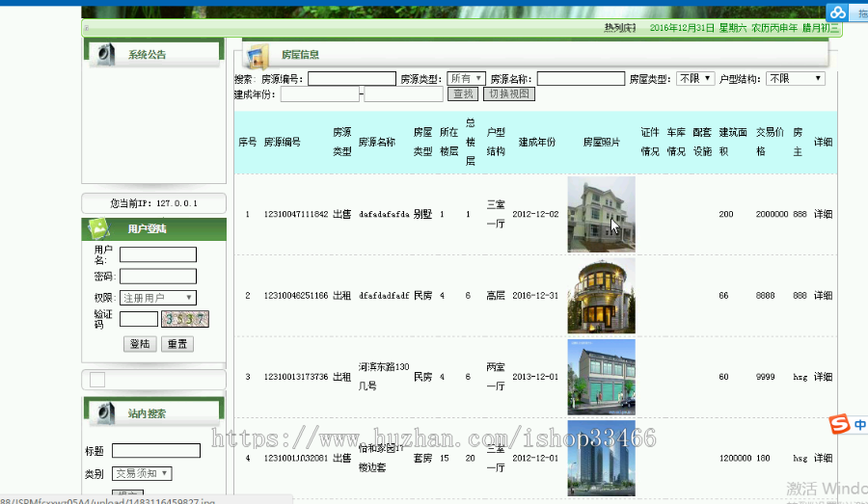Open 详细 link for row 2 dfafdadfadf

824,296
